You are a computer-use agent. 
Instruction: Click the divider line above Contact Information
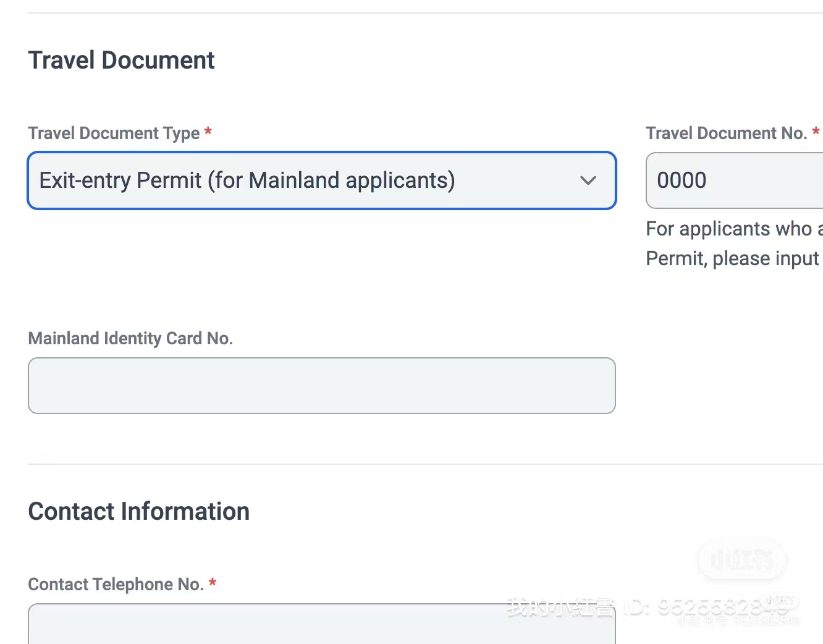(425, 464)
